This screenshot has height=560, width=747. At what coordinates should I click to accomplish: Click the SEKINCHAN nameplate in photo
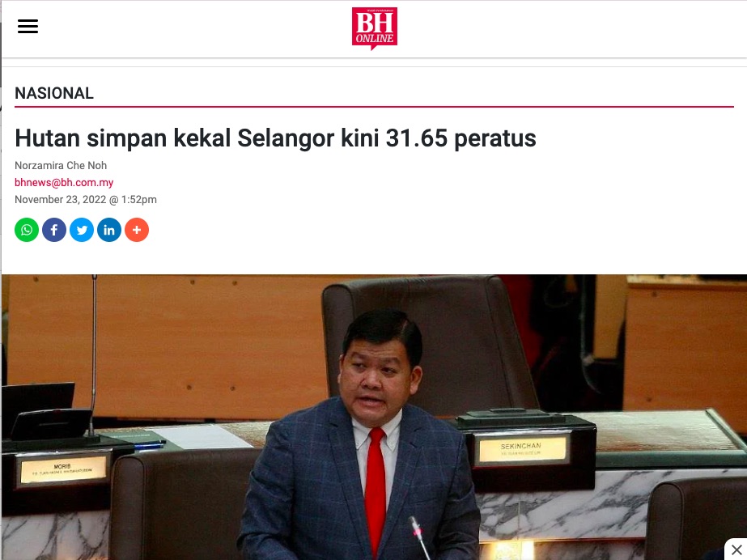point(521,449)
